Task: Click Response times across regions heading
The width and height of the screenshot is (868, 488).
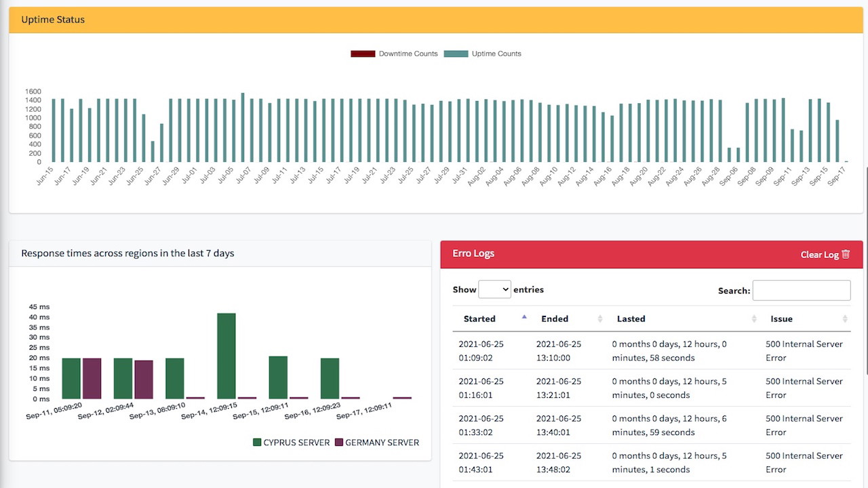Action: 127,253
